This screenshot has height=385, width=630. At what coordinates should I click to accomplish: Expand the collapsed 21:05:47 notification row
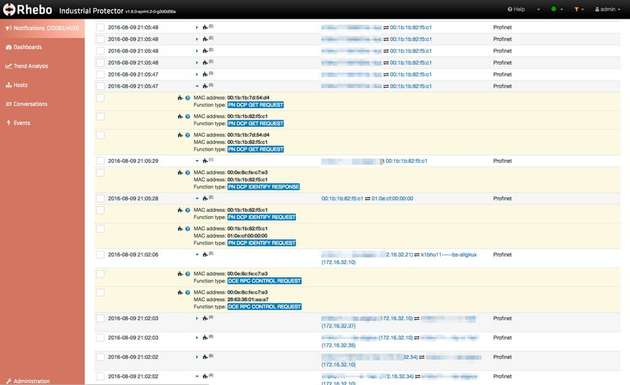tap(197, 74)
